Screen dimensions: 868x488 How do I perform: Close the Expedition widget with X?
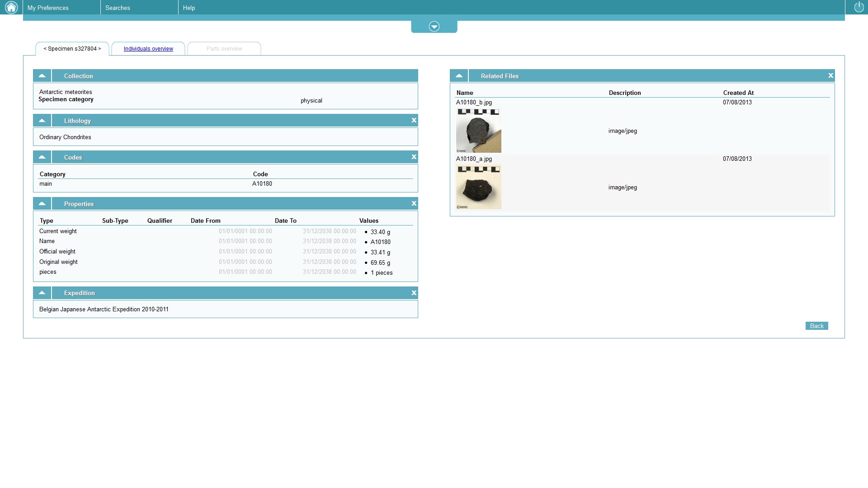click(414, 293)
